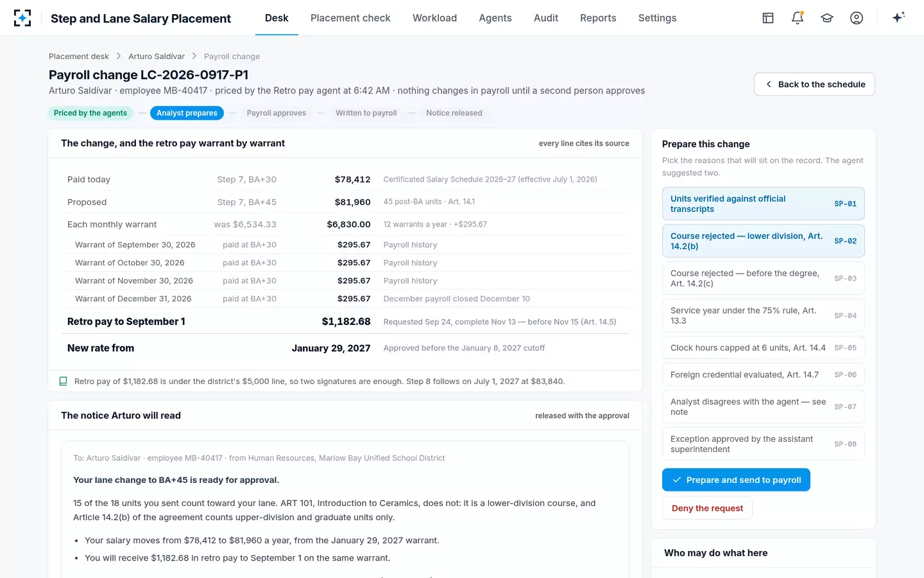Image resolution: width=924 pixels, height=578 pixels.
Task: Click the Notice released stage
Action: [454, 113]
